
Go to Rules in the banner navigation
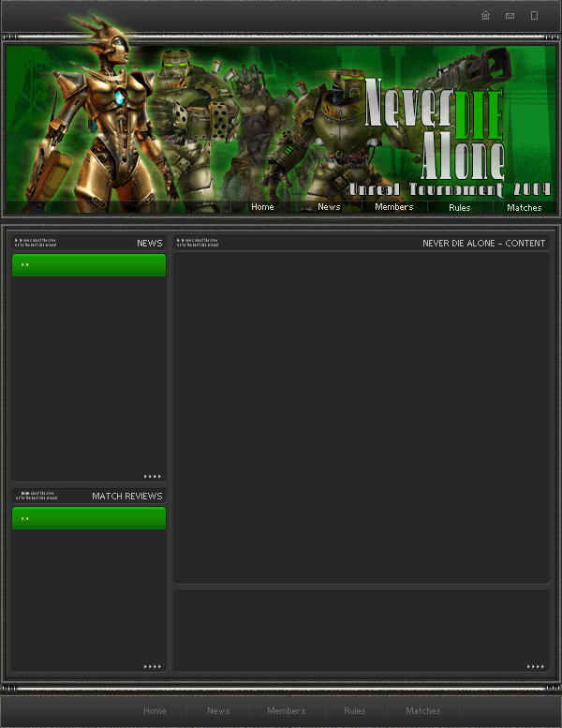[459, 207]
